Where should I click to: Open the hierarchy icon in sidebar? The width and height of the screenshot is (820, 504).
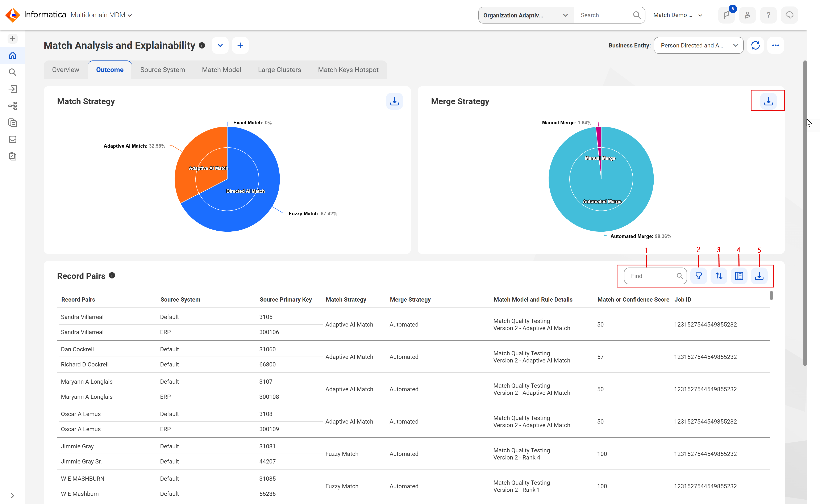click(13, 106)
